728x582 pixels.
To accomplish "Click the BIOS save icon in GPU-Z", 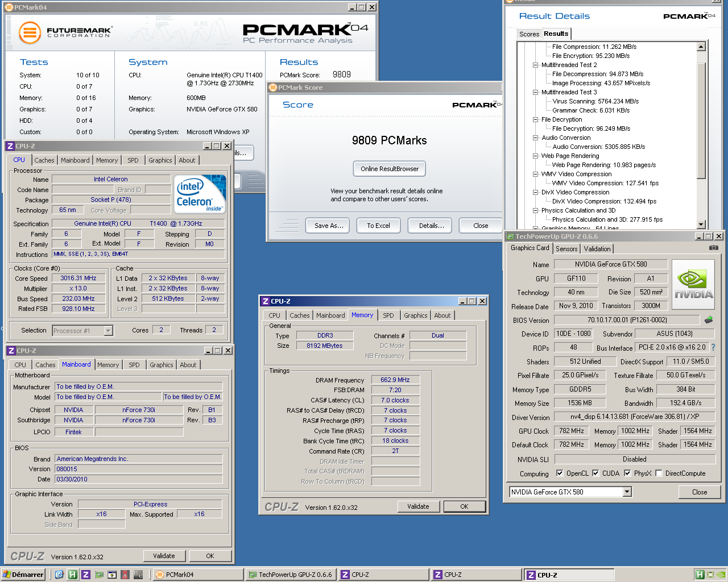I will pyautogui.click(x=709, y=320).
